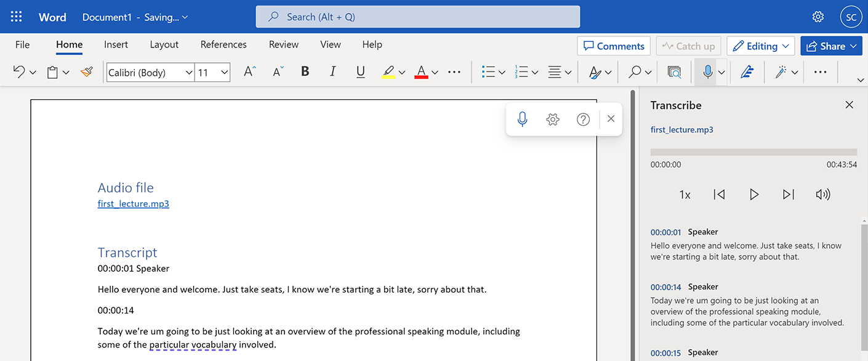Click the Comments button
The width and height of the screenshot is (868, 361).
coord(613,46)
